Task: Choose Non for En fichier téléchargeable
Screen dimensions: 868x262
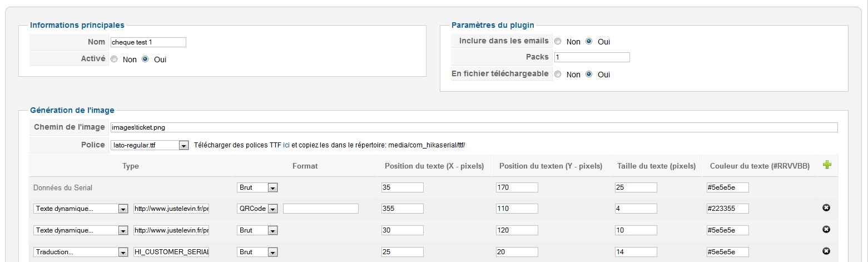Action: 558,74
